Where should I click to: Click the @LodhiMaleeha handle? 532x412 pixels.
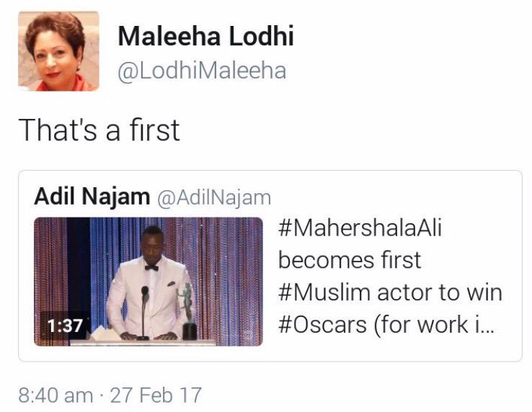(202, 71)
